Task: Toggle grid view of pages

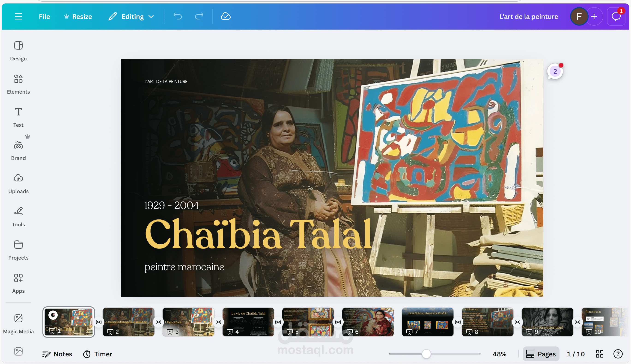Action: pos(599,354)
